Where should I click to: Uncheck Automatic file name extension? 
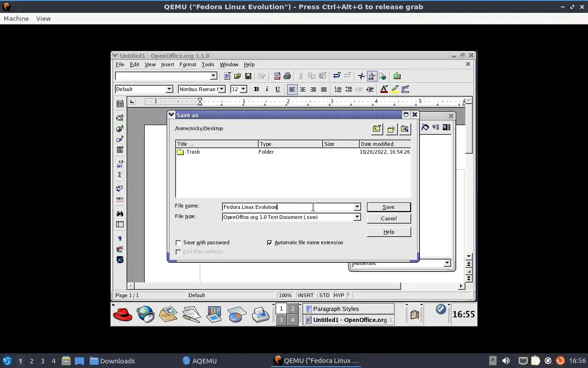point(270,242)
